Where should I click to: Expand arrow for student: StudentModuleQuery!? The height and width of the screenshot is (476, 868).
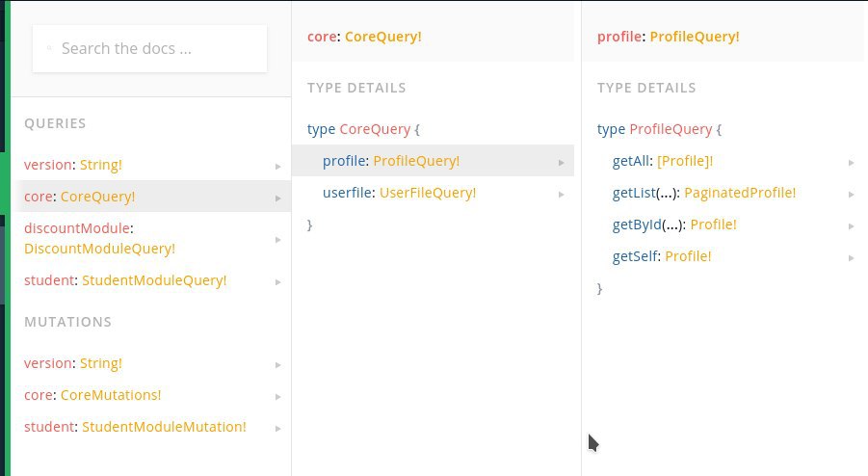pyautogui.click(x=277, y=282)
